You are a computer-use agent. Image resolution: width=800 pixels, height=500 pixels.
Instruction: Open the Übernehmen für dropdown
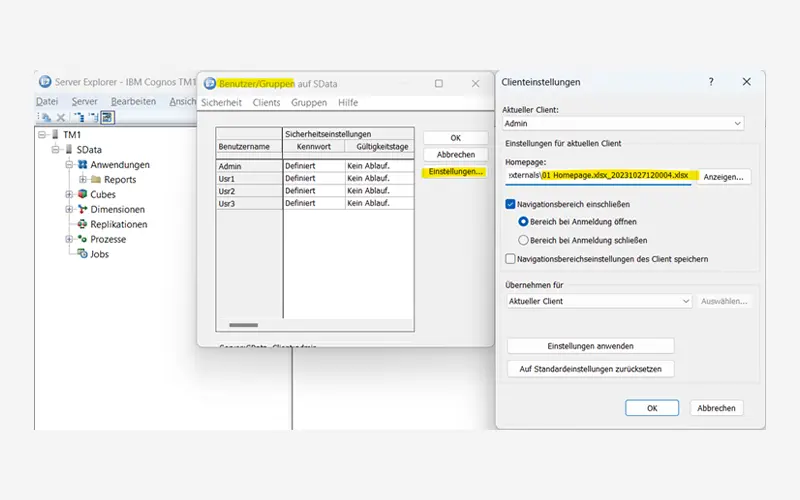coord(598,301)
